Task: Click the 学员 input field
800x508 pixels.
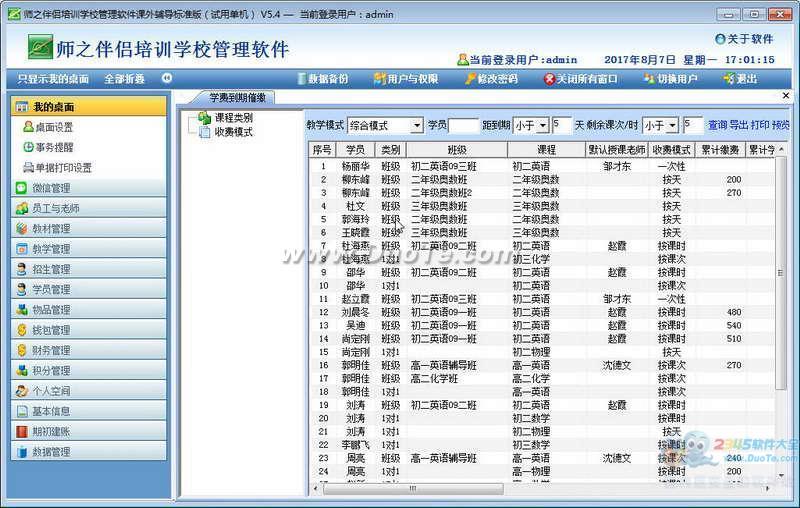Action: click(x=463, y=125)
